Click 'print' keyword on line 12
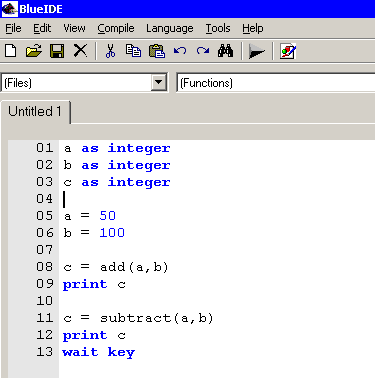The width and height of the screenshot is (375, 378). 85,335
